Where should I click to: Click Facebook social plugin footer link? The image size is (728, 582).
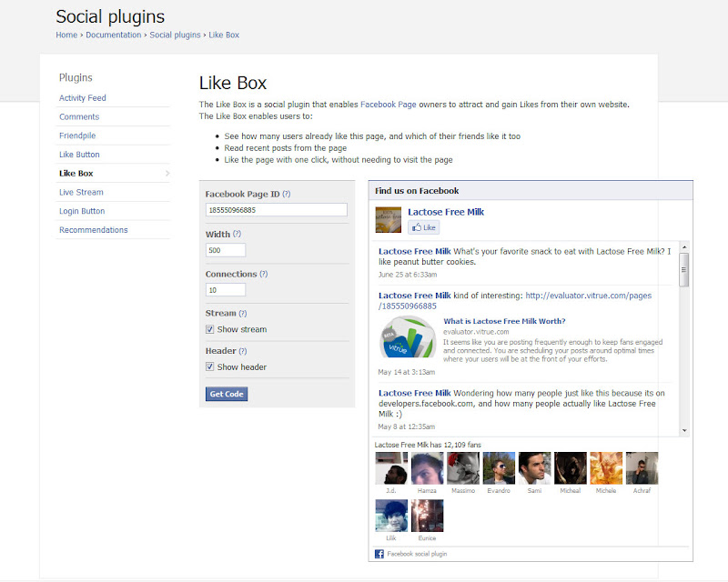(x=417, y=554)
